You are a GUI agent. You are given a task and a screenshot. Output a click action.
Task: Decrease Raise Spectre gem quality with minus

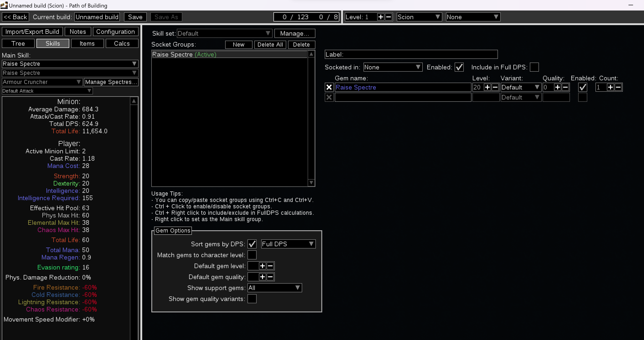pyautogui.click(x=565, y=87)
